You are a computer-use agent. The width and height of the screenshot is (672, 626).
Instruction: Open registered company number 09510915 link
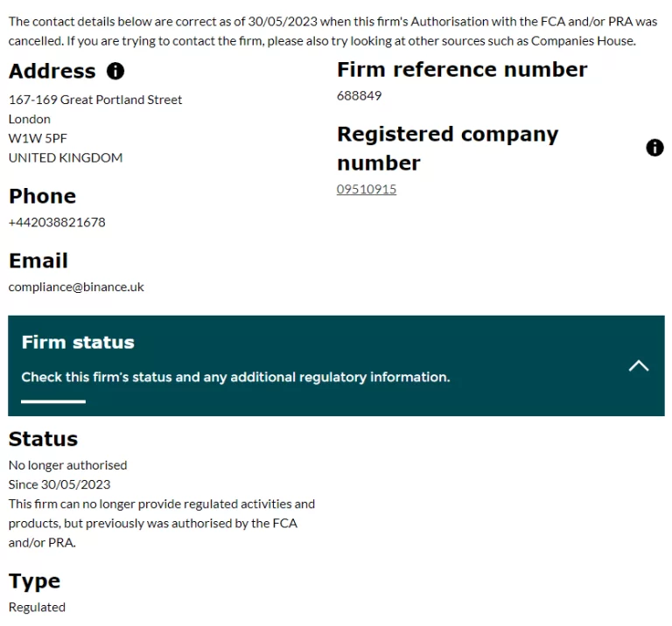coord(367,189)
